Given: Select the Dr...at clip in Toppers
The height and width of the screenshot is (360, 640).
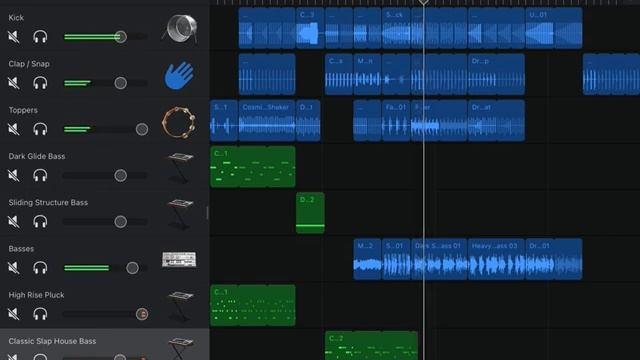Looking at the screenshot, I should pos(496,121).
